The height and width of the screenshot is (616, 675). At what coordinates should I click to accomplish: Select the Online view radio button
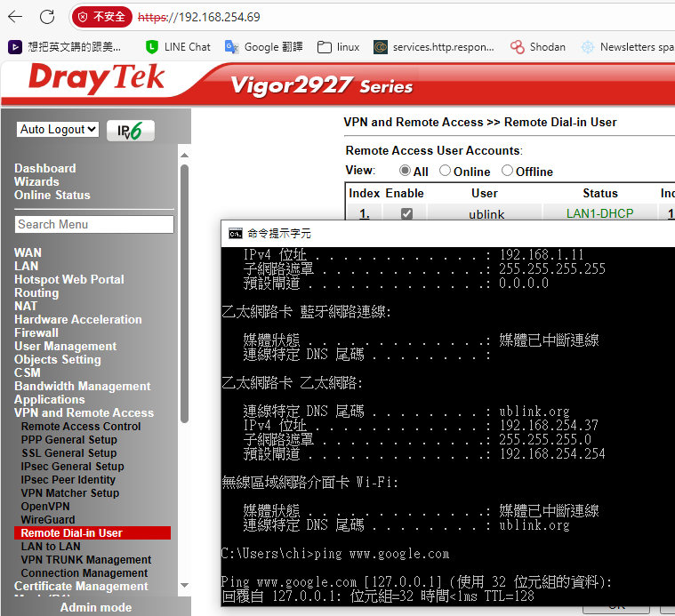446,171
